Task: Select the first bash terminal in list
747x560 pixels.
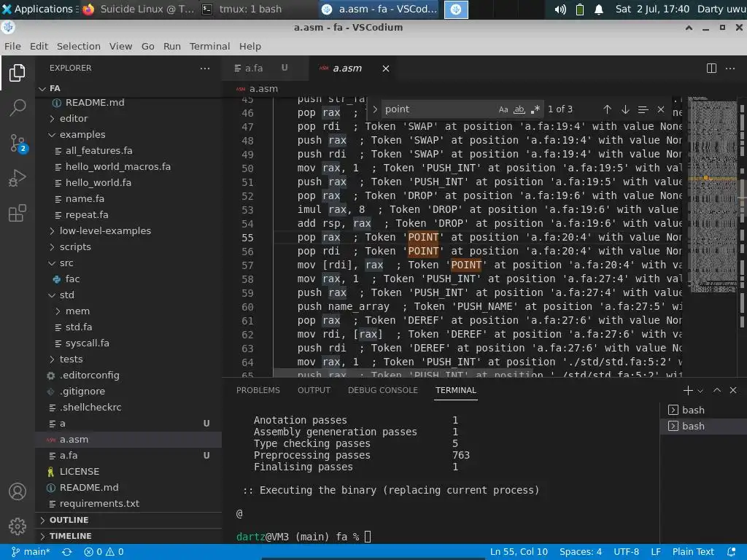Action: [703, 410]
